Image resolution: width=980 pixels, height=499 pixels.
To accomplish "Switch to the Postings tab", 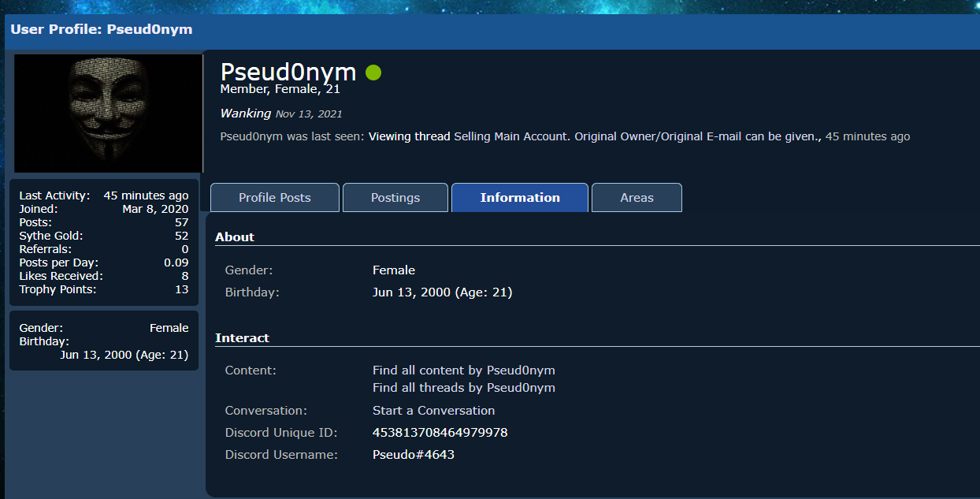I will coord(395,198).
